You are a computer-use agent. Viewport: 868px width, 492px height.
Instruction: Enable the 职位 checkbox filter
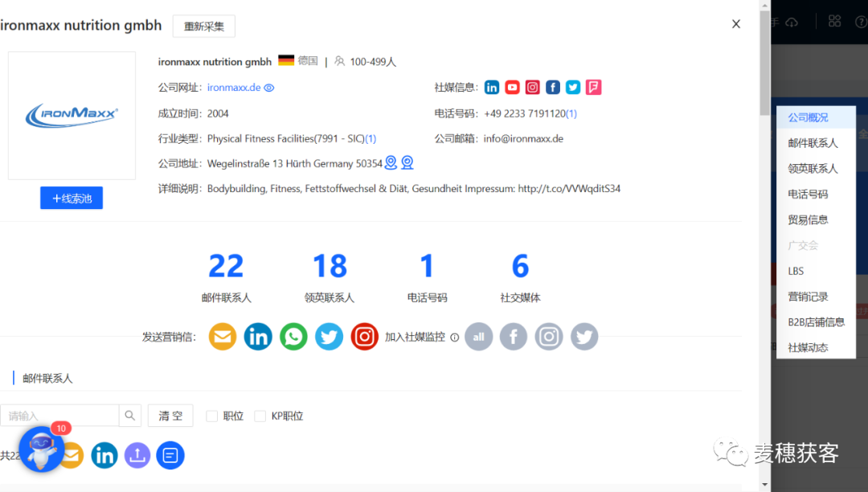tap(212, 416)
